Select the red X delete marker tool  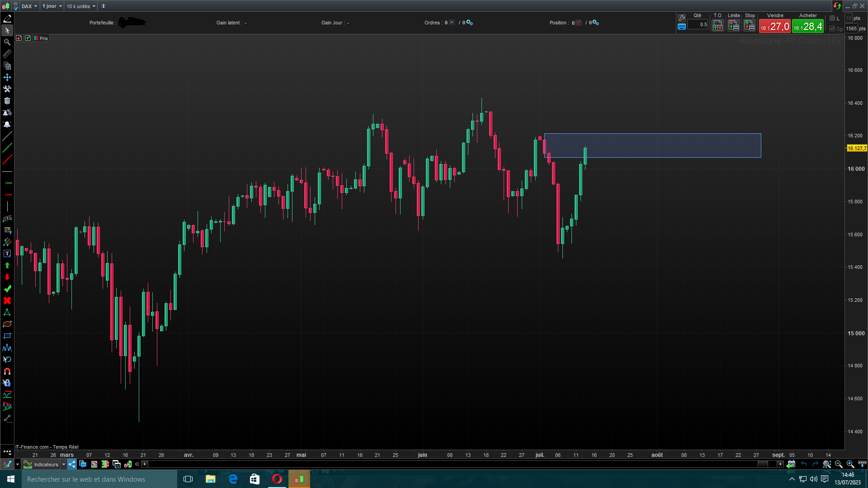click(x=7, y=300)
